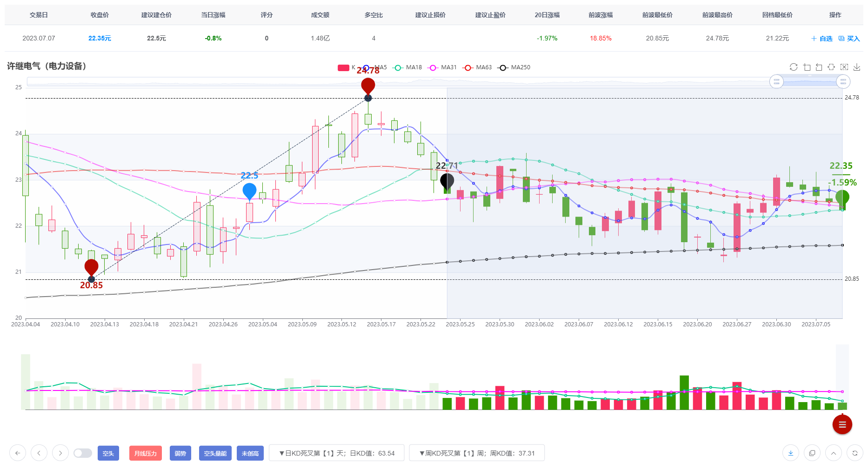Viewport: 868px width, 463px height.
Task: Click the red pin at 24.78 peak
Action: (x=368, y=86)
